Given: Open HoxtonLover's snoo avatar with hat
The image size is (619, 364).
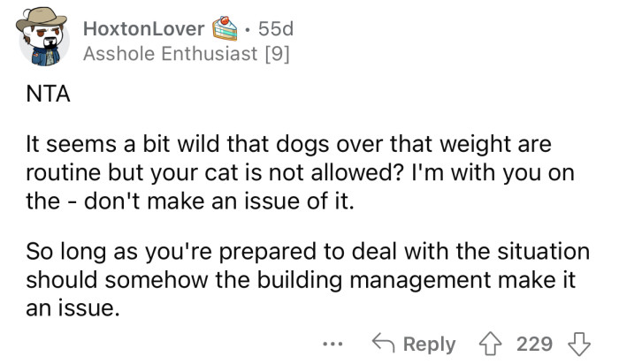Looking at the screenshot, I should (x=42, y=36).
